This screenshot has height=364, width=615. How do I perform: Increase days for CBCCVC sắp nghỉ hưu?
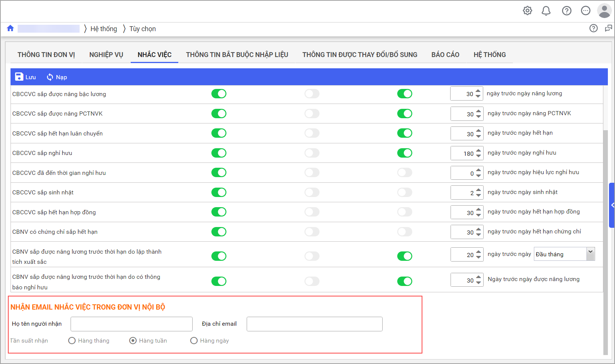[x=478, y=151]
